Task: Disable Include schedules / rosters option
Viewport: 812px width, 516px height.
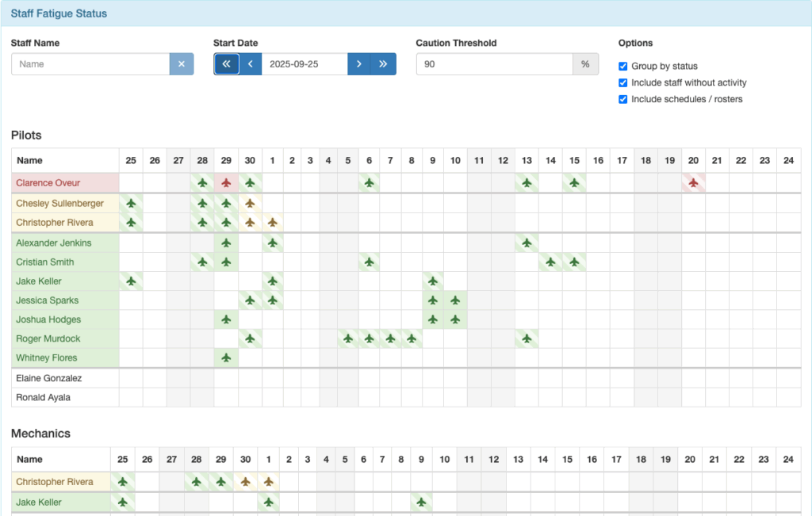Action: (x=623, y=99)
